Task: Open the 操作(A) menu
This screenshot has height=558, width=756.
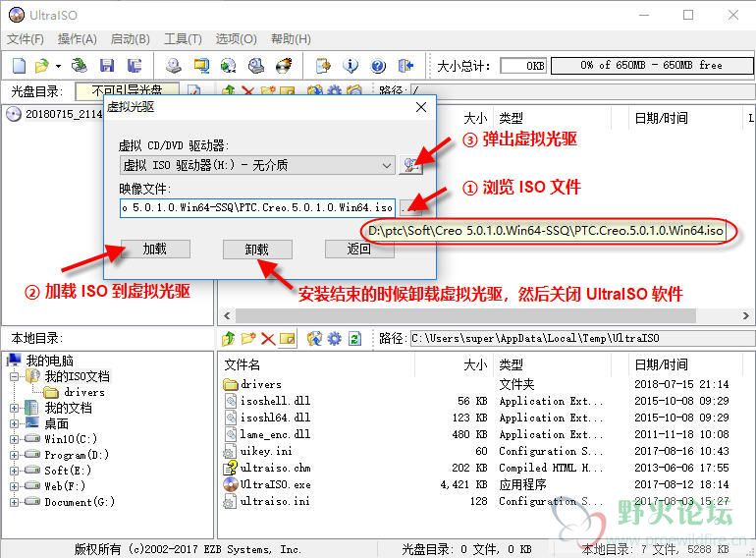Action: [x=78, y=39]
